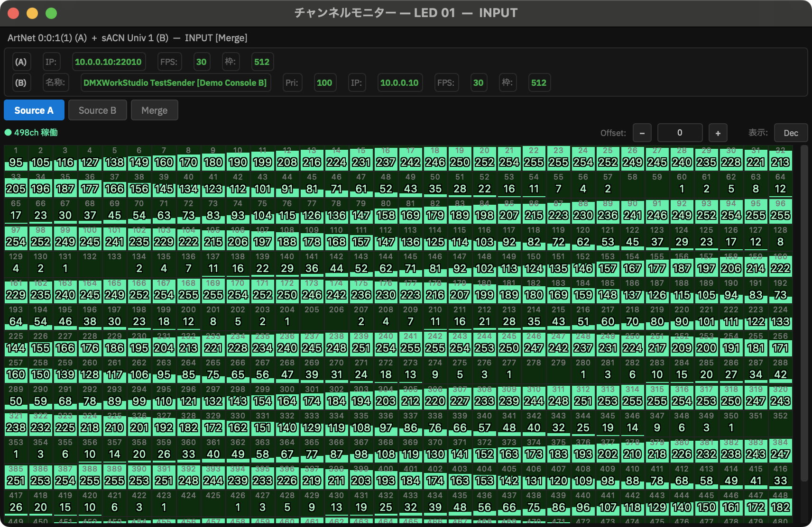Click the priority value 100
Image resolution: width=812 pixels, height=527 pixels.
(x=324, y=82)
